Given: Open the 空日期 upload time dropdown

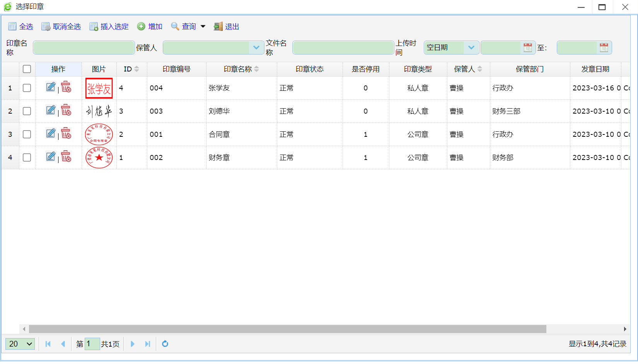Looking at the screenshot, I should (x=471, y=48).
